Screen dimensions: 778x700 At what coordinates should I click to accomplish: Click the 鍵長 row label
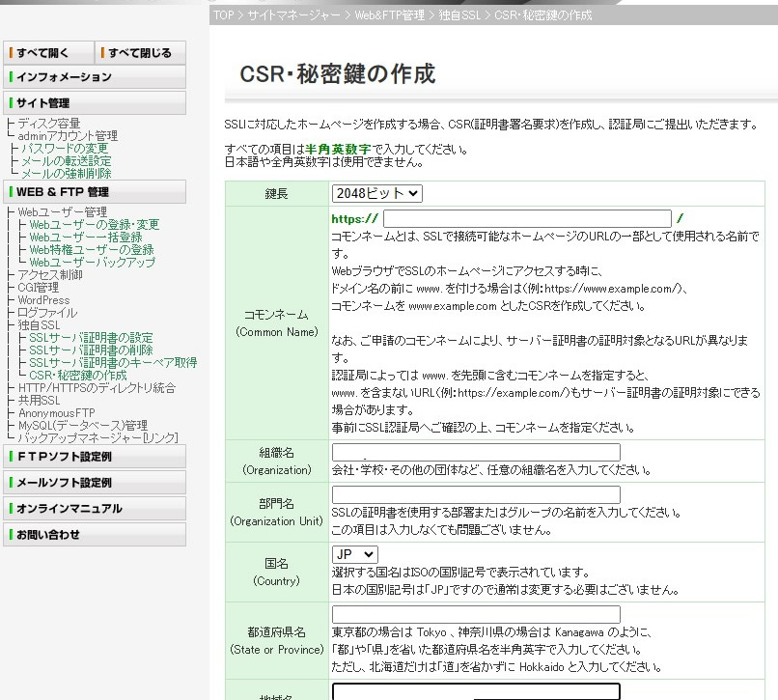click(x=276, y=193)
